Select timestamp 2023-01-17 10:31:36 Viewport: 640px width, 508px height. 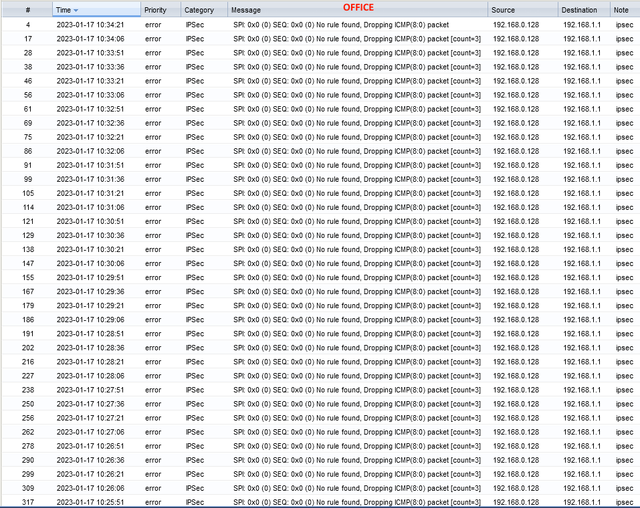pos(90,180)
